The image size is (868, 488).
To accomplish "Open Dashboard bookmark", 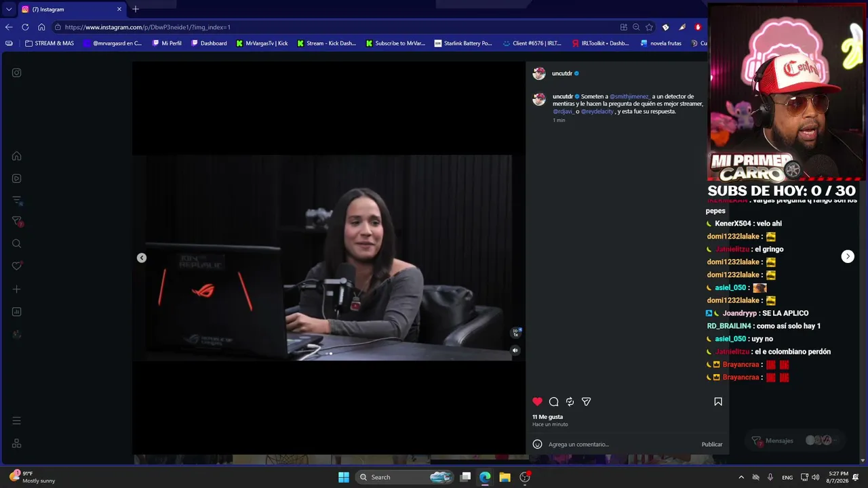I will [x=209, y=43].
